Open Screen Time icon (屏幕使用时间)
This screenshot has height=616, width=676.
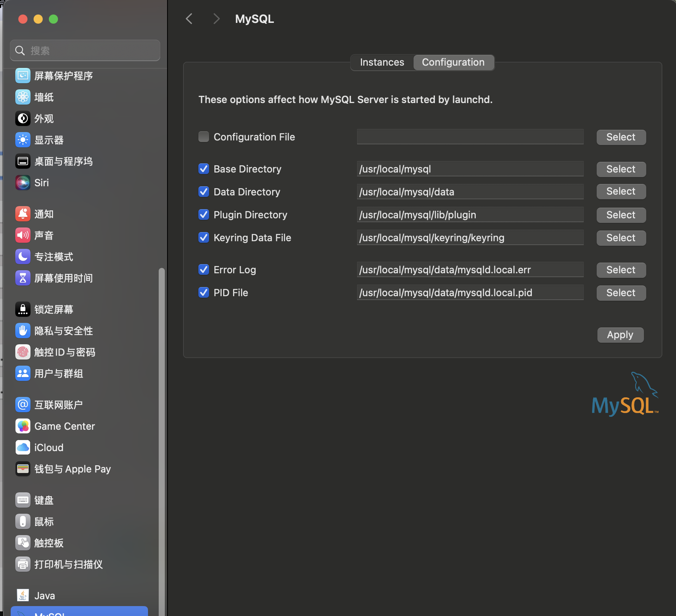tap(23, 278)
